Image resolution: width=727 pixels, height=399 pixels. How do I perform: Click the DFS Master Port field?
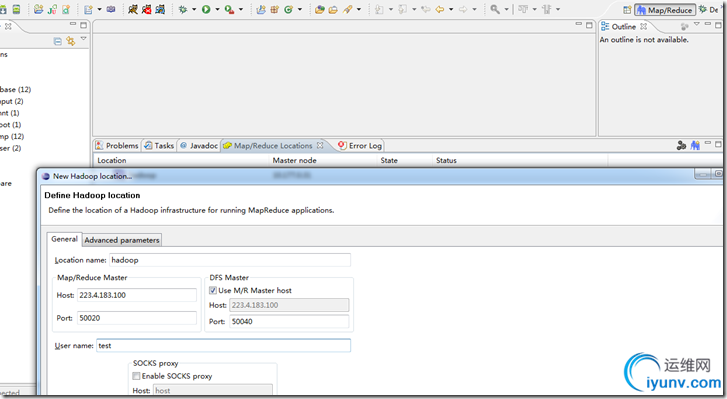coord(289,322)
